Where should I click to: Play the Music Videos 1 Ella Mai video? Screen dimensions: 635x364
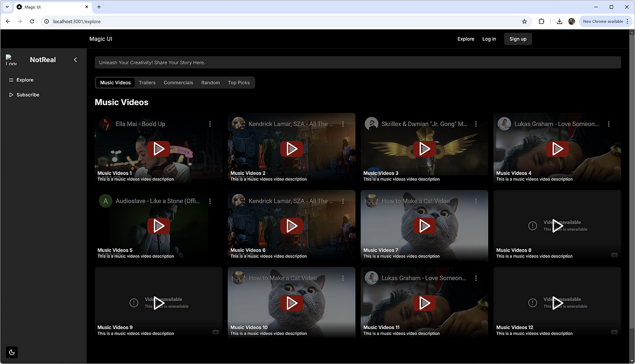click(x=159, y=149)
